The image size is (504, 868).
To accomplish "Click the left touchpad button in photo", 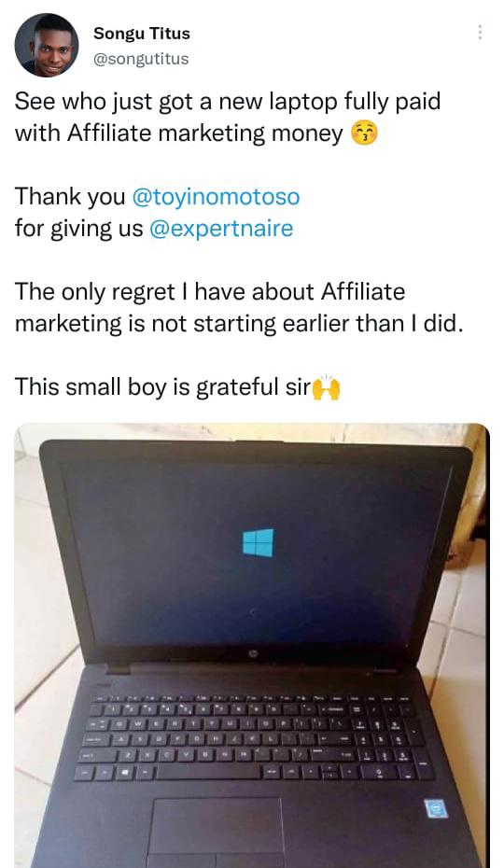I will [181, 861].
